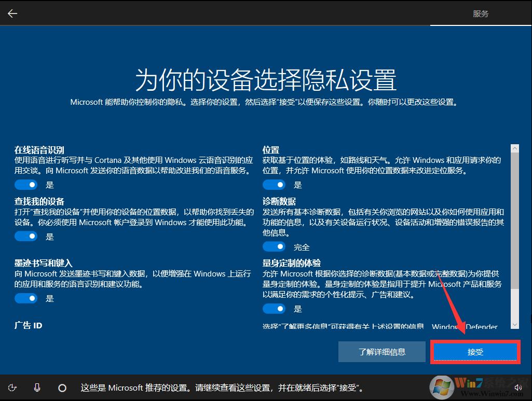Disable the 查找我的设备 switch
This screenshot has height=401, width=532.
click(x=26, y=236)
